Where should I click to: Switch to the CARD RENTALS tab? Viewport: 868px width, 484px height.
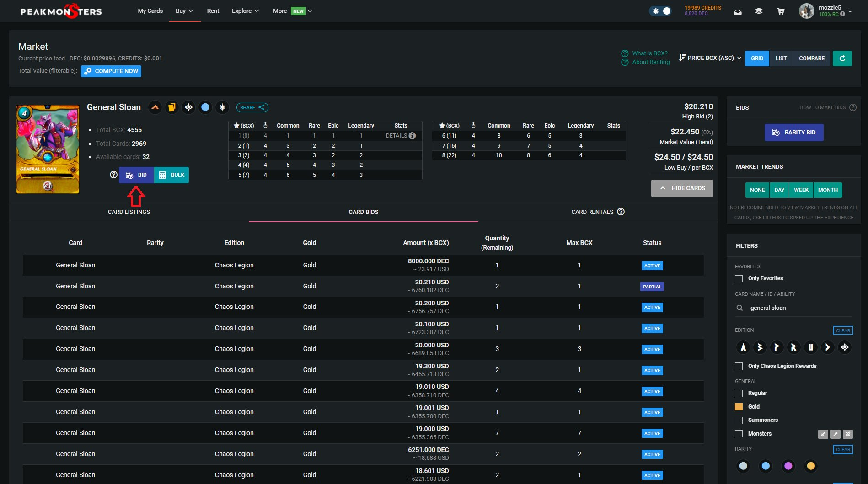point(598,212)
